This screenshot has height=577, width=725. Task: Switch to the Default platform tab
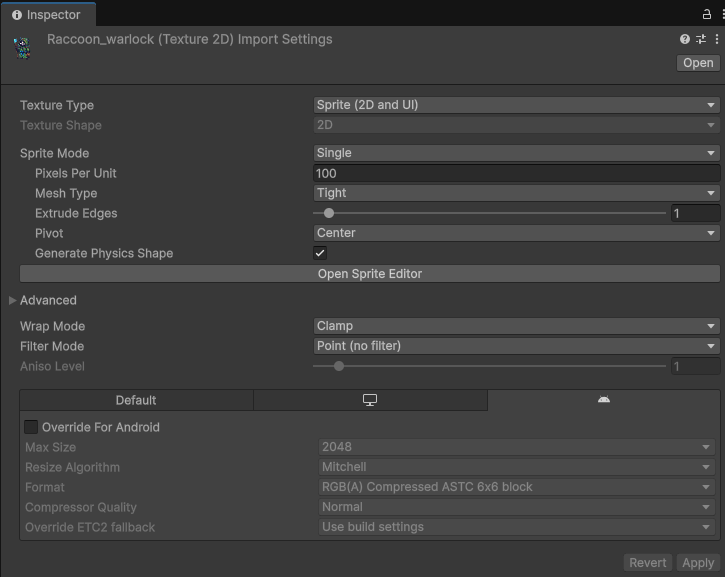(136, 400)
